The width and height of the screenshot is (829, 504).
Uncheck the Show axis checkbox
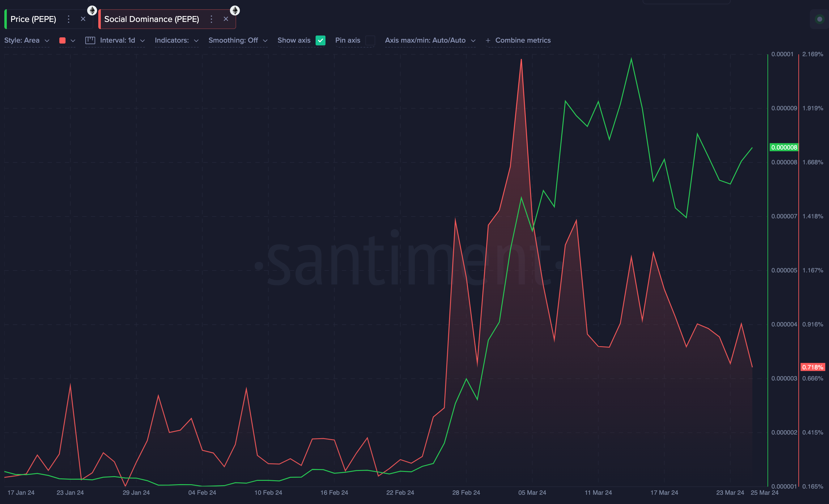(321, 40)
